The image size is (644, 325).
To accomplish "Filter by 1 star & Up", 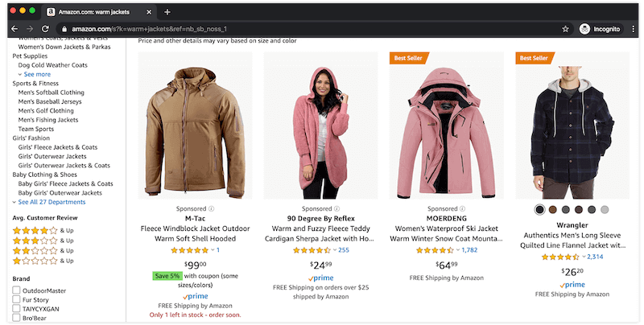I will [x=43, y=261].
